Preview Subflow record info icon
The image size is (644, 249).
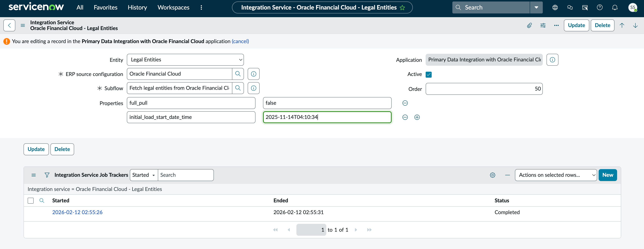253,88
